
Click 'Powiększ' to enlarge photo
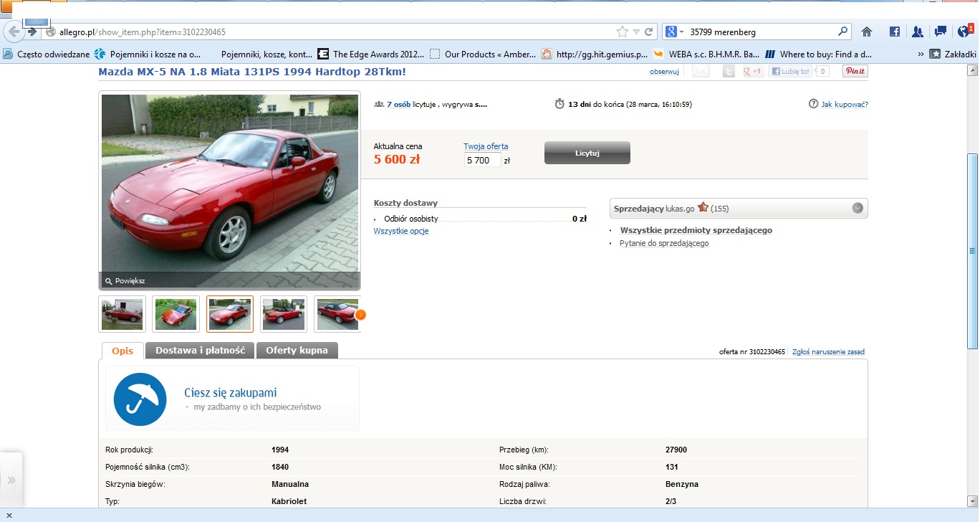click(x=125, y=281)
